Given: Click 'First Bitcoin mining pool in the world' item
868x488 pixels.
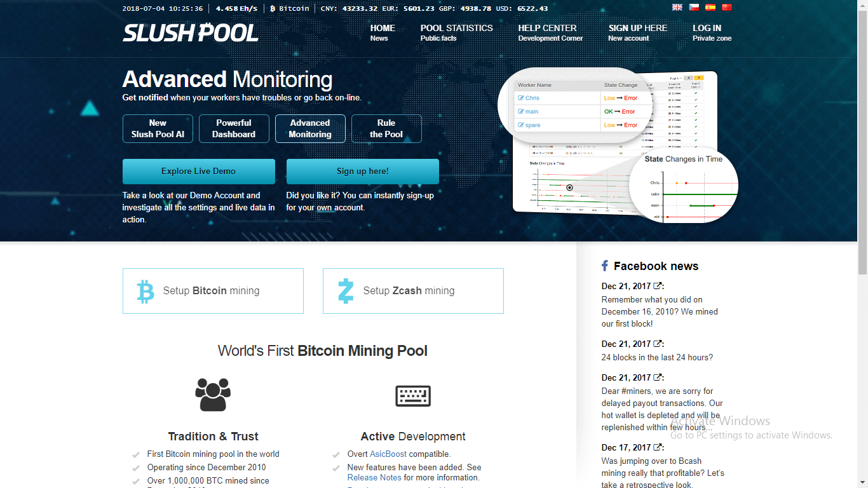Looking at the screenshot, I should pyautogui.click(x=213, y=454).
